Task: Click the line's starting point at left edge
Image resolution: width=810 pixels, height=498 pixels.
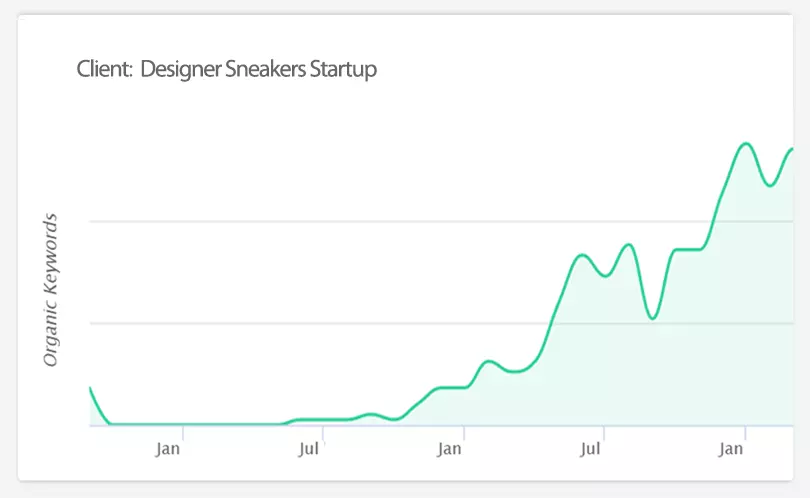Action: point(90,387)
